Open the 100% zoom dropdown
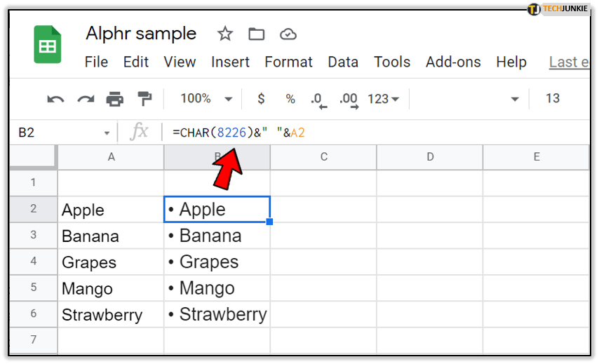This screenshot has width=599, height=364. coord(206,99)
